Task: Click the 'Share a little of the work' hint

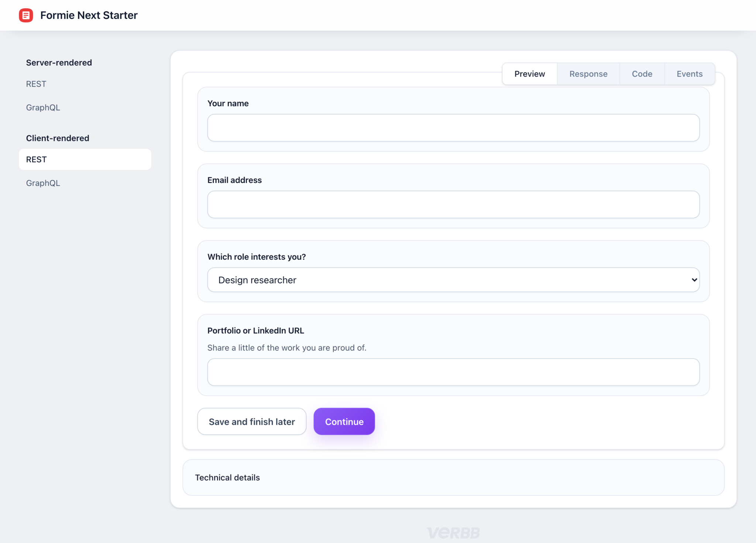Action: [287, 348]
